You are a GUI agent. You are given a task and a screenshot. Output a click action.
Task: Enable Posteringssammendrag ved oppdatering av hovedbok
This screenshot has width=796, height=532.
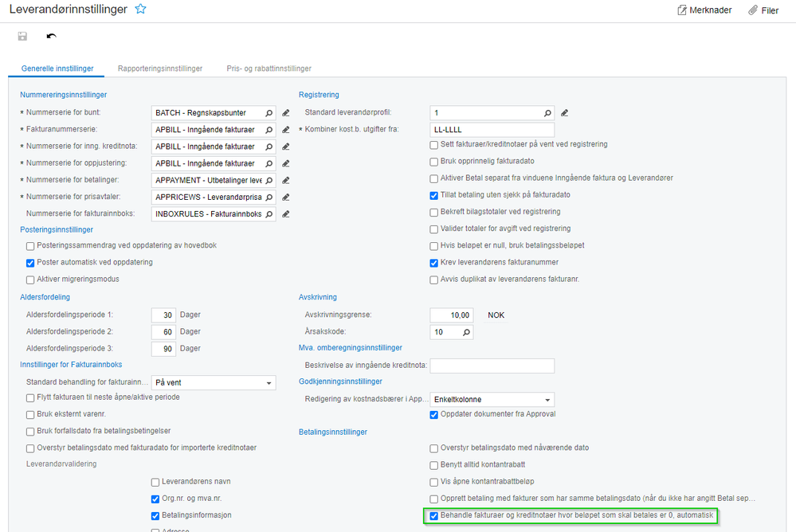30,246
